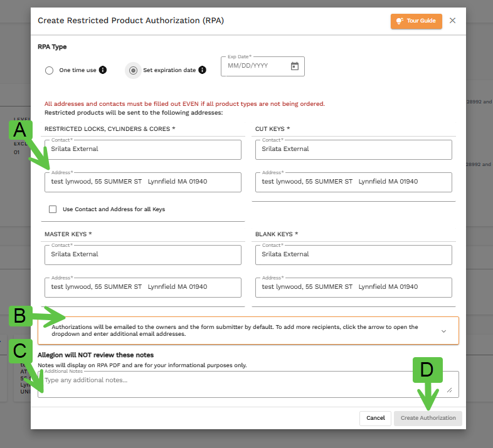Click Address field under Restricted Locks, Cylinders & Cores
Image resolution: width=493 pixels, height=448 pixels.
pos(142,182)
